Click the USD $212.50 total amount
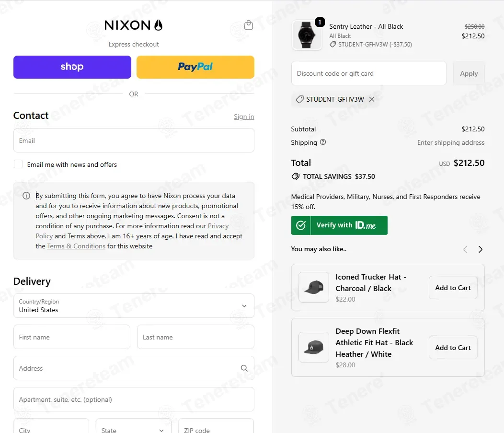 (461, 163)
